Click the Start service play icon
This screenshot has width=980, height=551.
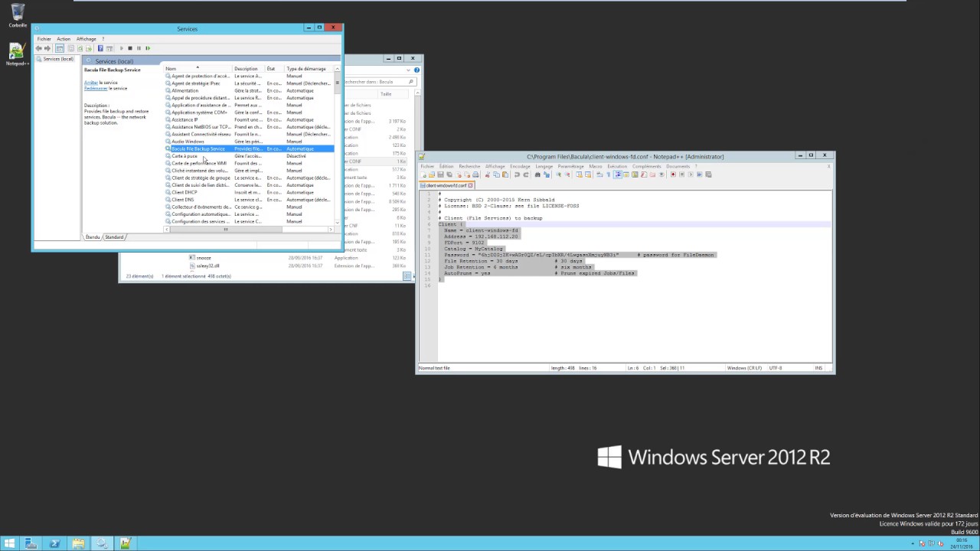pyautogui.click(x=122, y=48)
